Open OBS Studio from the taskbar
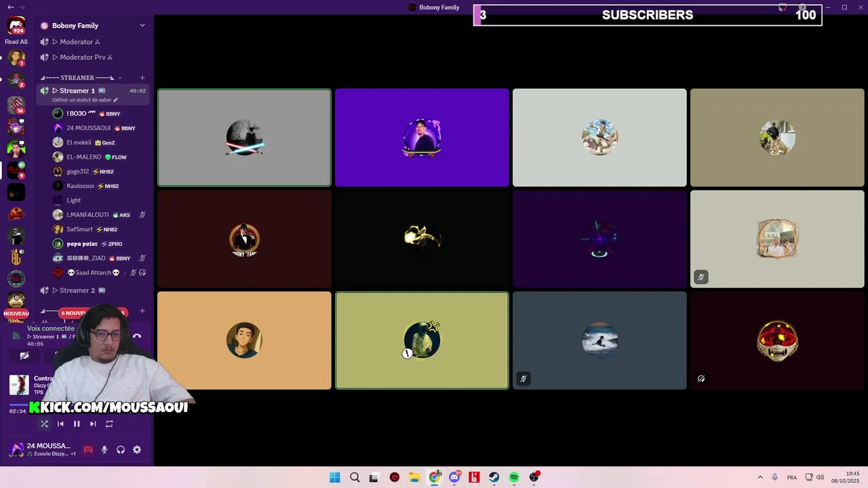The image size is (868, 488). 534,477
